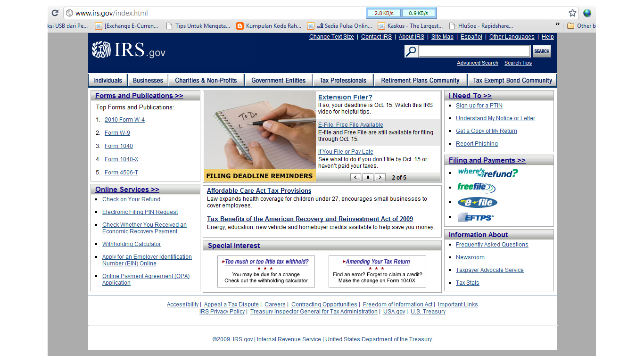Screen dimensions: 644x362
Task: Open 2010 Form W-4 link
Action: click(x=124, y=120)
